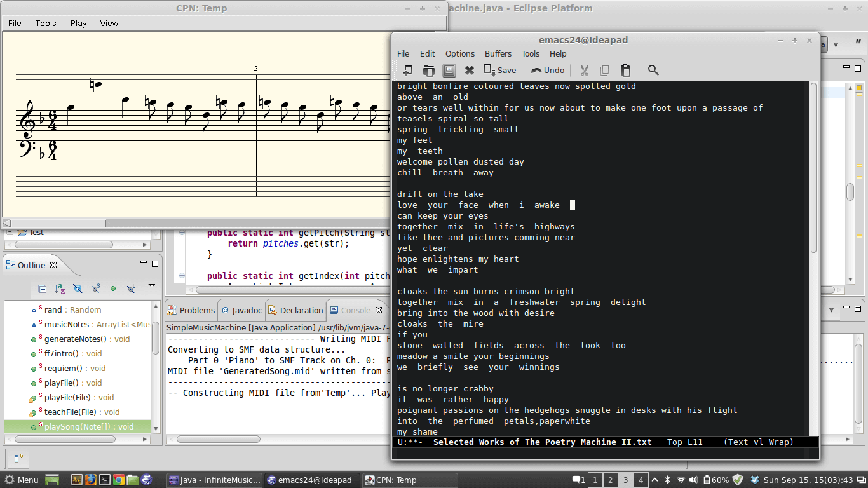This screenshot has width=868, height=488.
Task: Expand the Test project tree node
Action: tap(10, 232)
